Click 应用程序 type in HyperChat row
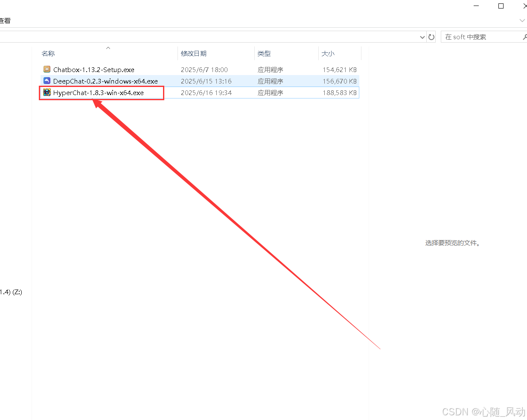The height and width of the screenshot is (420, 527). pos(271,93)
